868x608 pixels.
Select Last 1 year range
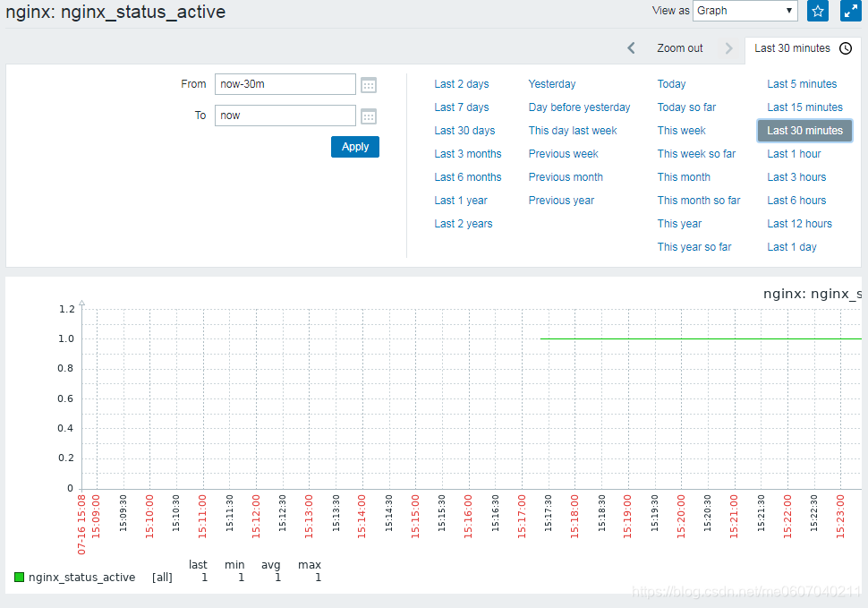point(461,201)
